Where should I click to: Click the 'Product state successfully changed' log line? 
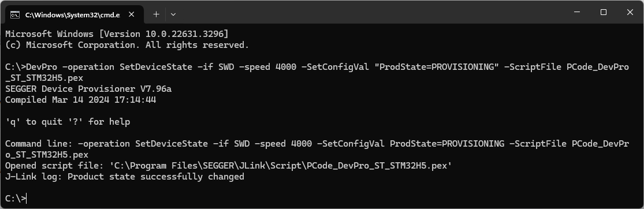tap(125, 177)
